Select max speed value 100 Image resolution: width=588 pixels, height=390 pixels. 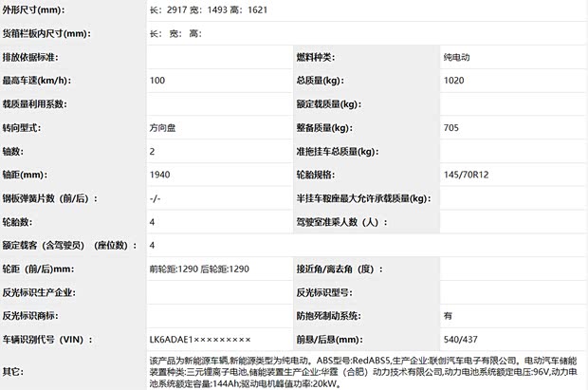(157, 81)
